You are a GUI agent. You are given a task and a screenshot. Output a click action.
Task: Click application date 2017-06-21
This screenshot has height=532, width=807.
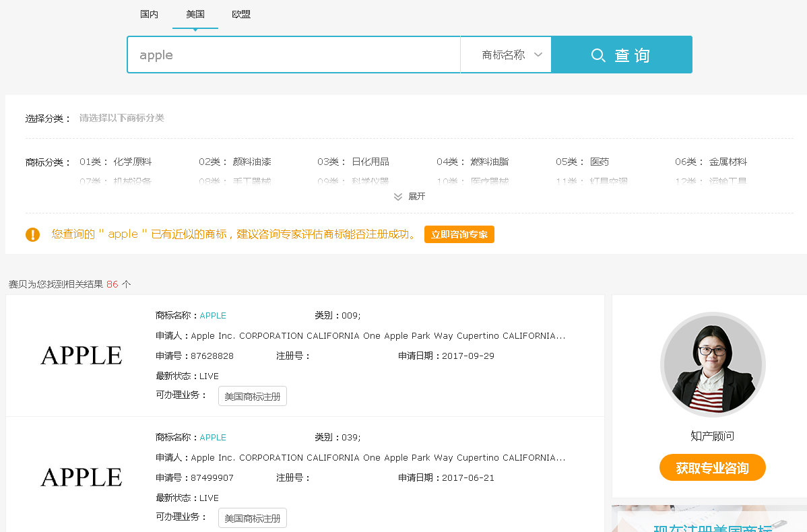tap(468, 478)
